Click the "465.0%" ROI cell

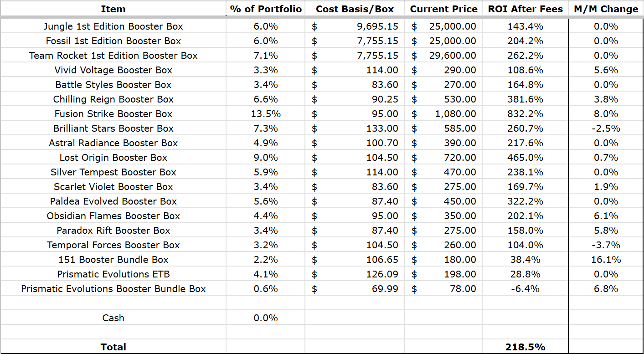click(x=526, y=158)
